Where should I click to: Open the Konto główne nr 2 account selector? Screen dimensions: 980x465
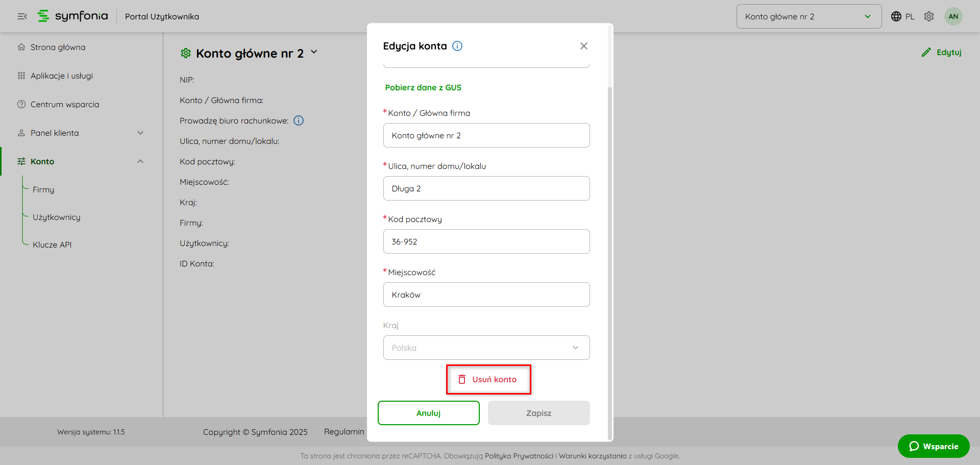(x=808, y=16)
